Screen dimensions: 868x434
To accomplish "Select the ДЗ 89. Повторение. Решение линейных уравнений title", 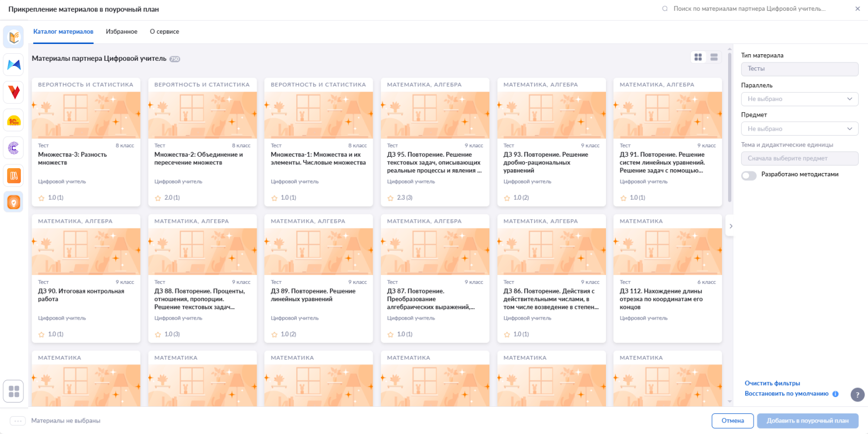I will [x=313, y=295].
